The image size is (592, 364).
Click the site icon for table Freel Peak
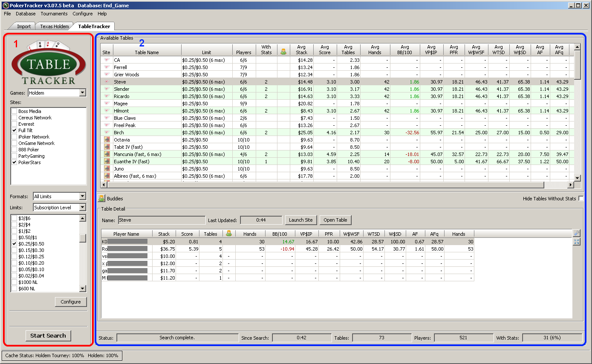coord(107,125)
